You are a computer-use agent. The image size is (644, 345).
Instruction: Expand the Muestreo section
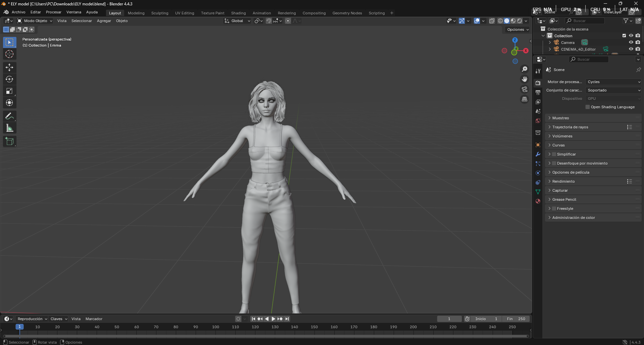560,118
